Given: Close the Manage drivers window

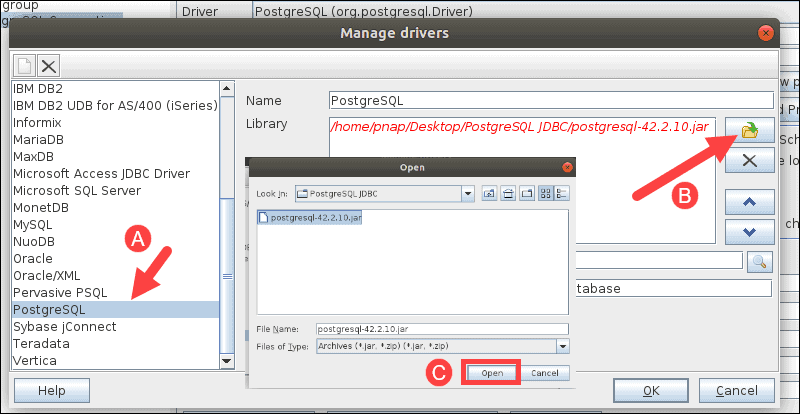Looking at the screenshot, I should (765, 34).
